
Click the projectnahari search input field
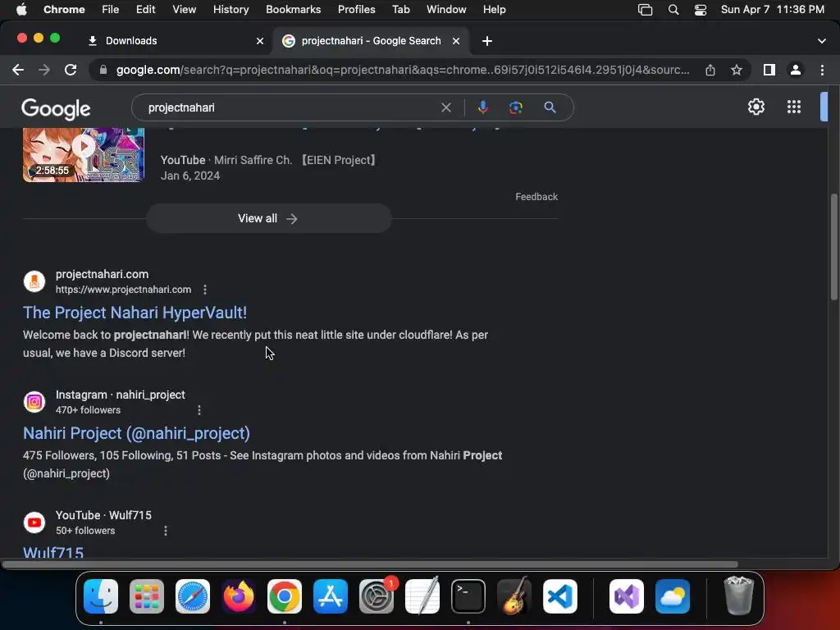(x=290, y=107)
